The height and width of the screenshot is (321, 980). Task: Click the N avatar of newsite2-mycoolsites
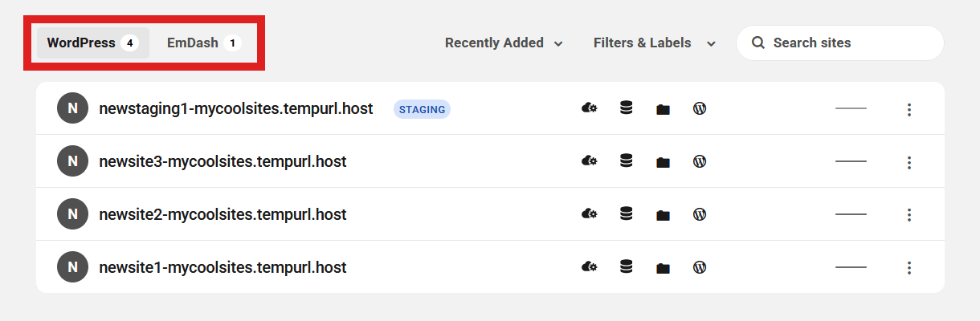72,214
